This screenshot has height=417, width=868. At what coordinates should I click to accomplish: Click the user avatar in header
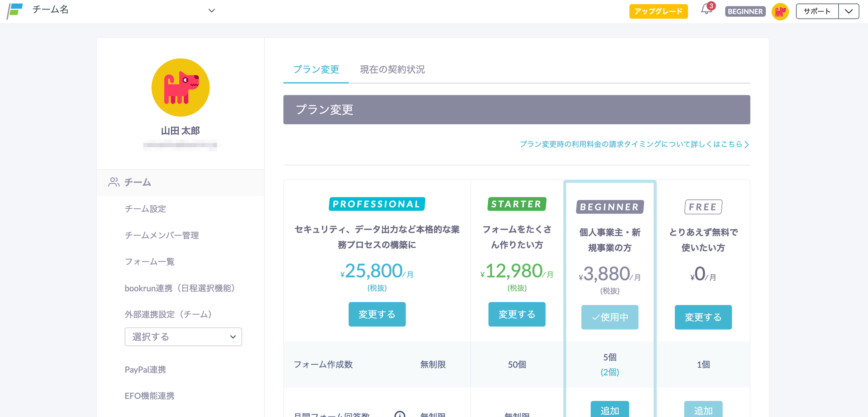(x=780, y=11)
